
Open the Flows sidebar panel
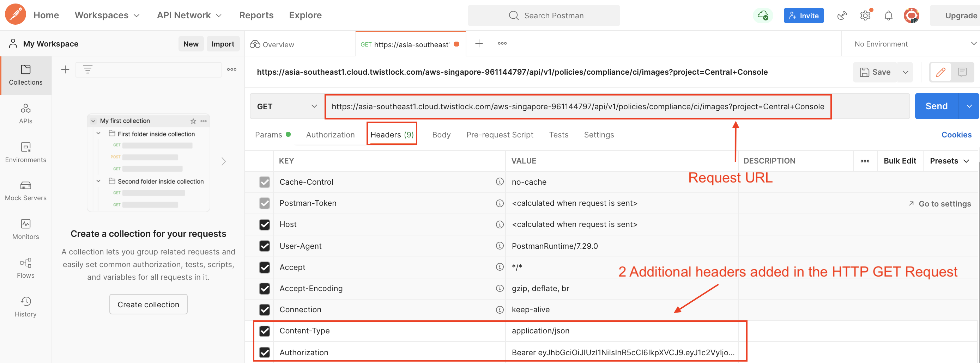(x=25, y=268)
